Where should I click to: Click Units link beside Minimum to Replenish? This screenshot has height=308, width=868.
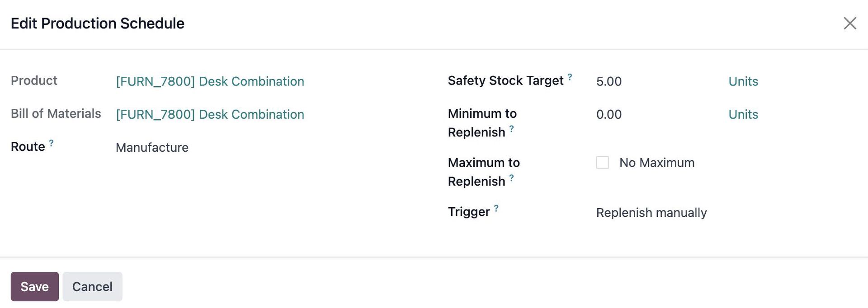tap(743, 115)
